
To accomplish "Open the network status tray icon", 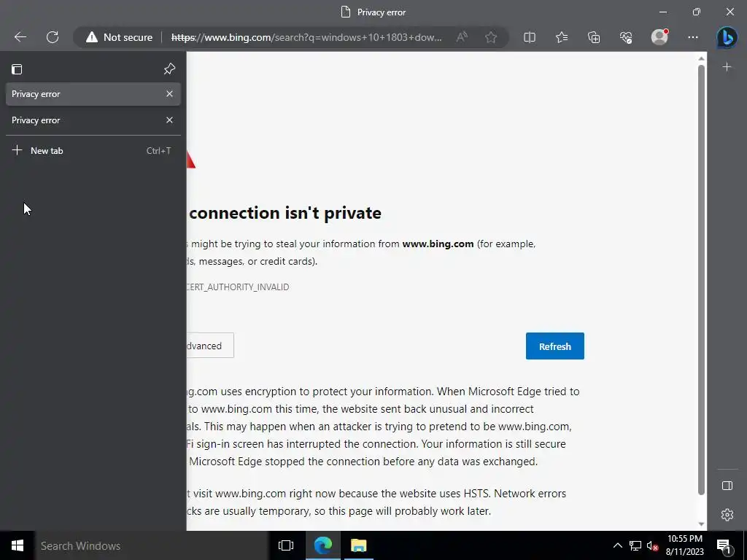I will [635, 545].
